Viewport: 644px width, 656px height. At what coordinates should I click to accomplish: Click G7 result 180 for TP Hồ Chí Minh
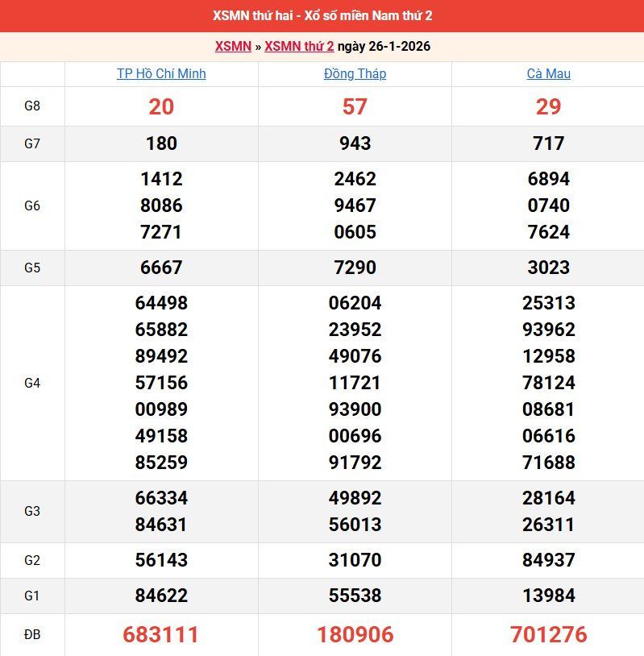point(161,143)
